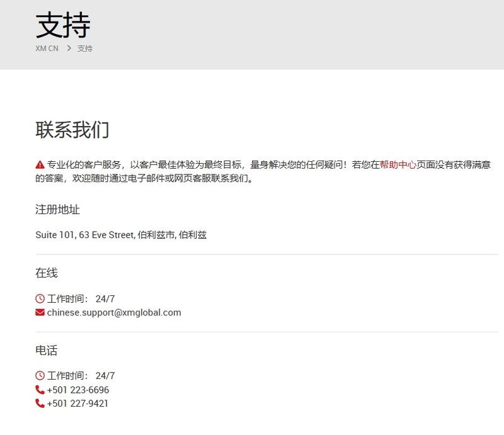Click the clock icon in the 电话 section
Viewport: 504px width, 435px height.
(x=38, y=376)
